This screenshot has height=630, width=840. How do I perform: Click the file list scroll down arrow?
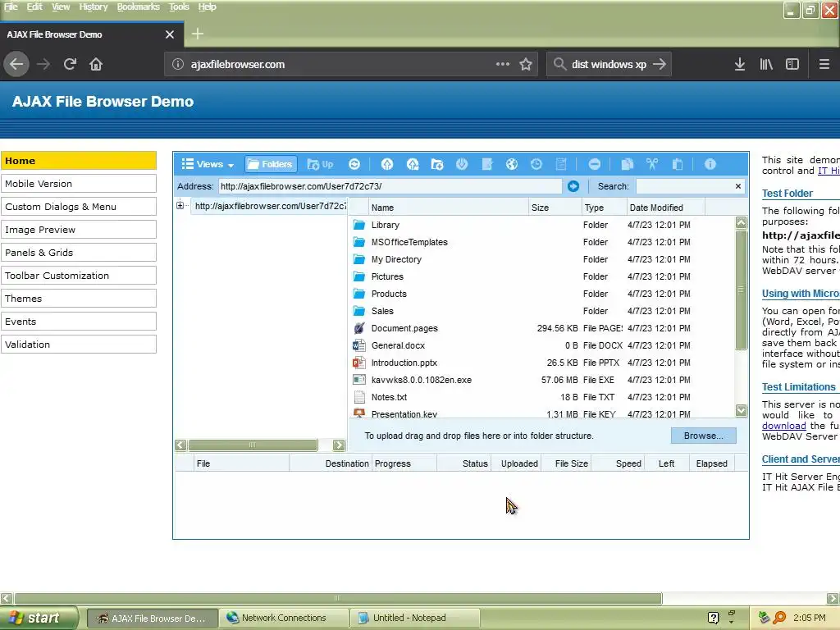point(741,410)
